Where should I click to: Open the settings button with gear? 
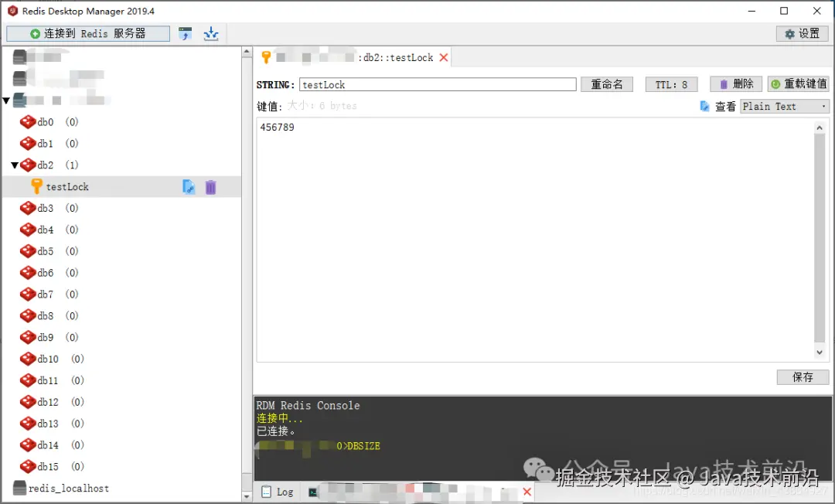pos(802,33)
